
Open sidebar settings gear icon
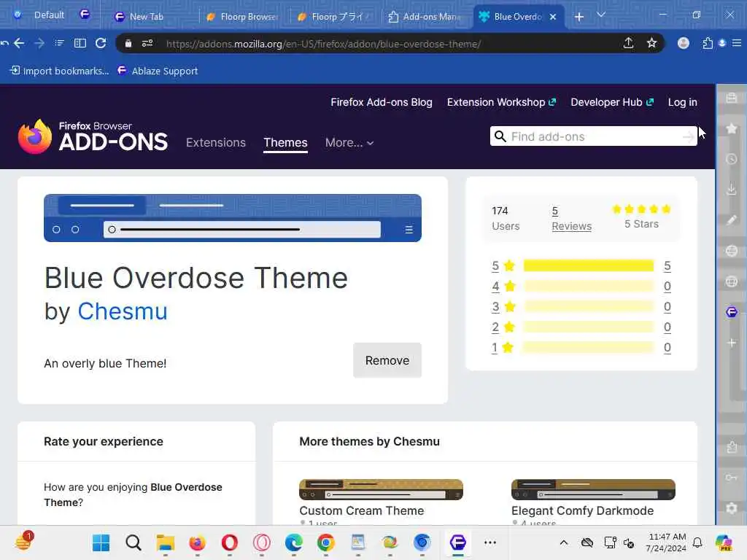(731, 508)
